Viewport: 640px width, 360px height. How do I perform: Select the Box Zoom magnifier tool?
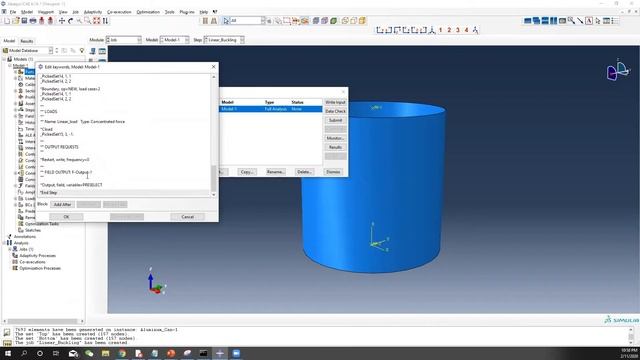click(87, 21)
